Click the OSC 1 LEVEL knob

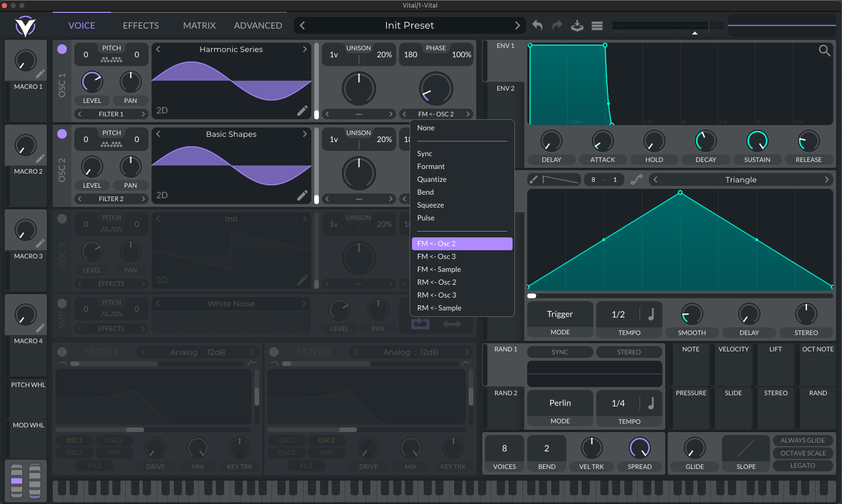[x=92, y=82]
